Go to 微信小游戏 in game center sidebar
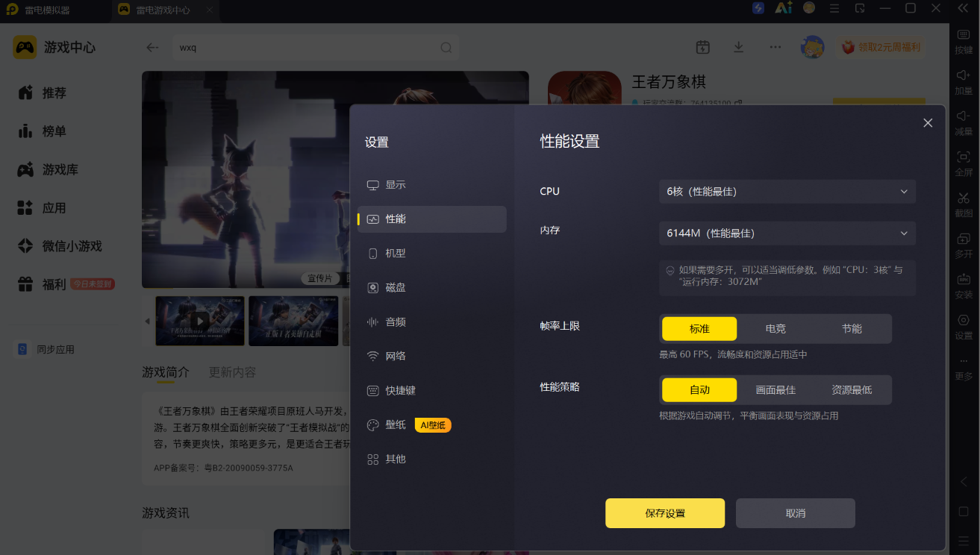Viewport: 980px width, 555px height. pyautogui.click(x=60, y=246)
